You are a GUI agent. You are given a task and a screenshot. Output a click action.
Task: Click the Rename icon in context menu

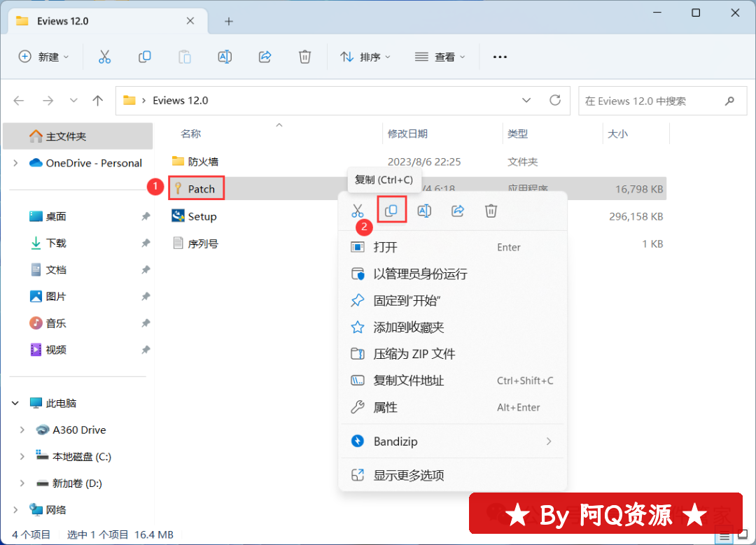pyautogui.click(x=424, y=211)
